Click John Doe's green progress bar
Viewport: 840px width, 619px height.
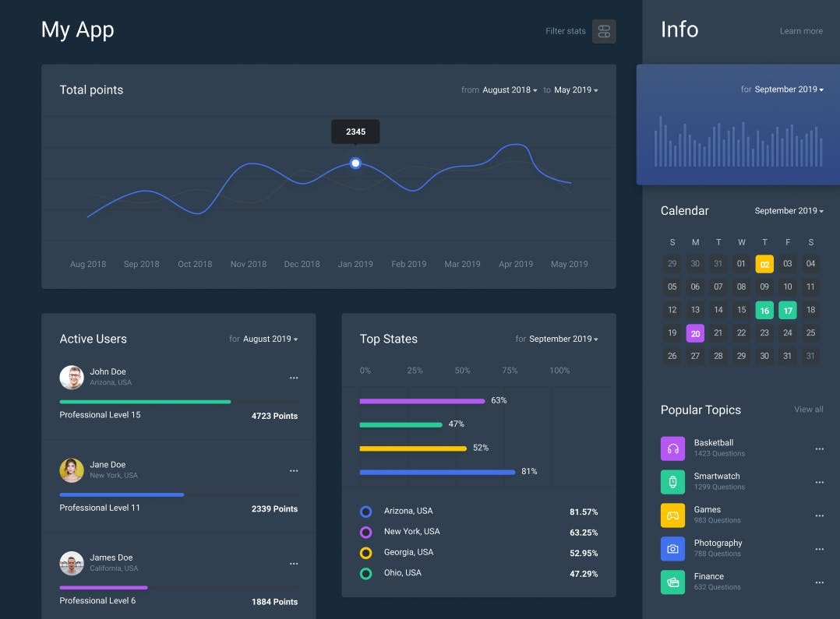pyautogui.click(x=145, y=402)
